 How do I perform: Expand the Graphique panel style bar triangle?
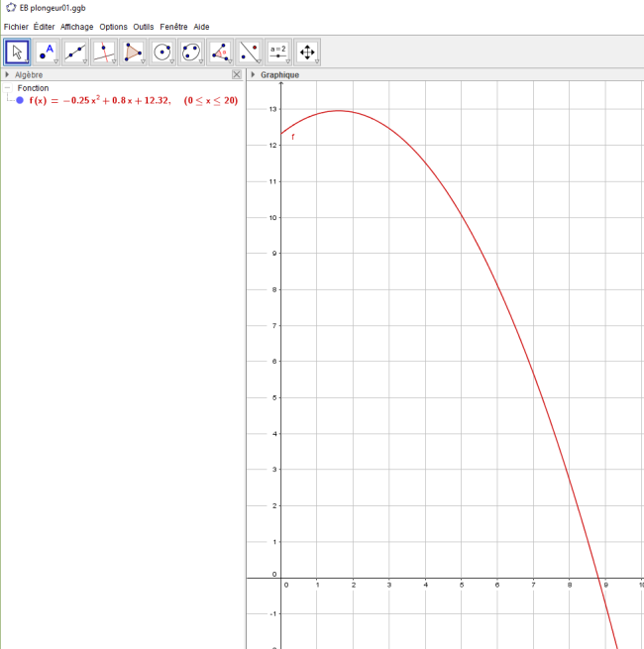[x=253, y=74]
